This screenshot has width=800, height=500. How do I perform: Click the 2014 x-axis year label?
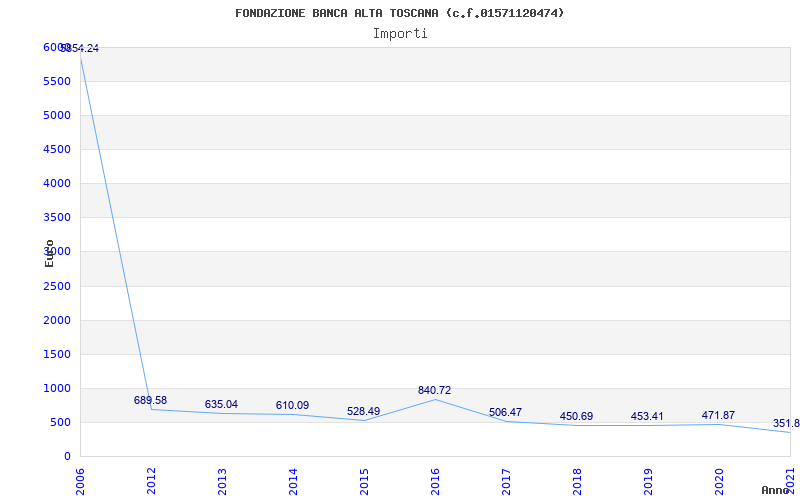point(293,482)
